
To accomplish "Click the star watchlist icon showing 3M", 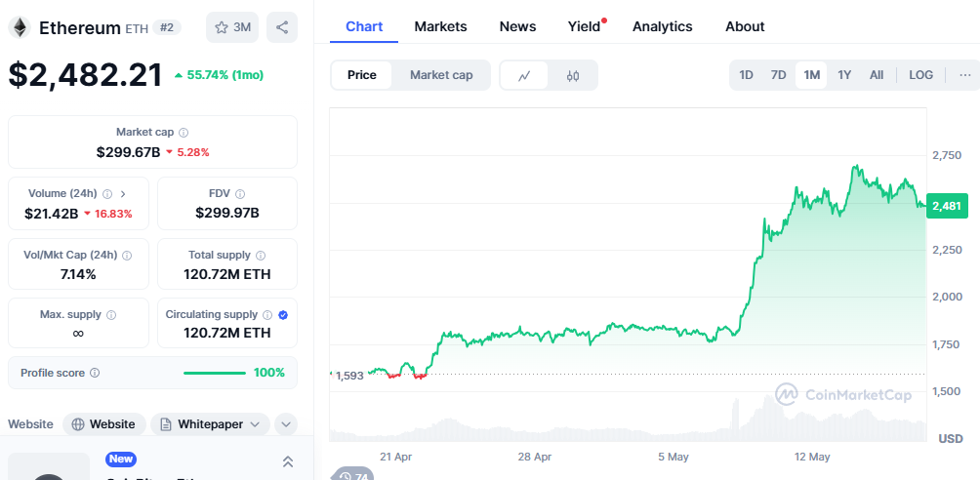I will 232,27.
